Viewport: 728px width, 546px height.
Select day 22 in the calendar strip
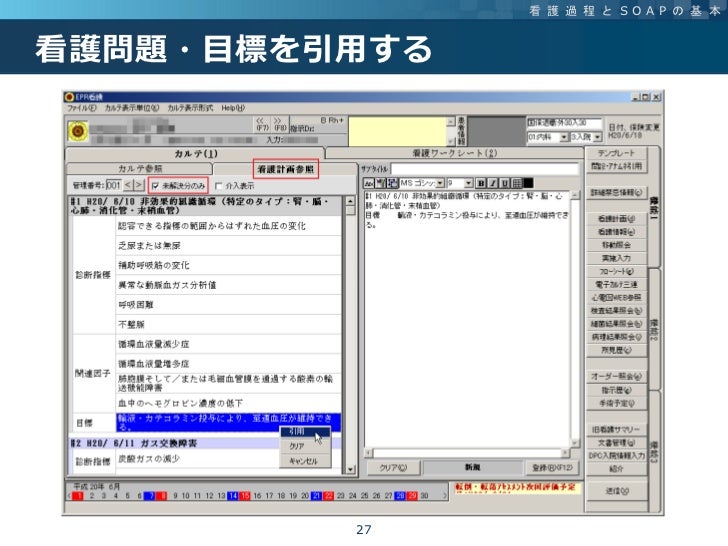[x=329, y=496]
